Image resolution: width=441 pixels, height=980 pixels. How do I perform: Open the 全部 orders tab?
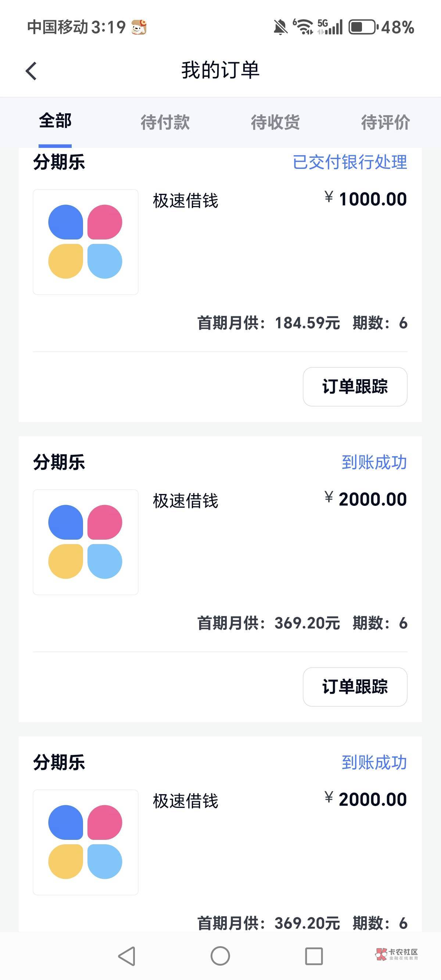(x=55, y=121)
